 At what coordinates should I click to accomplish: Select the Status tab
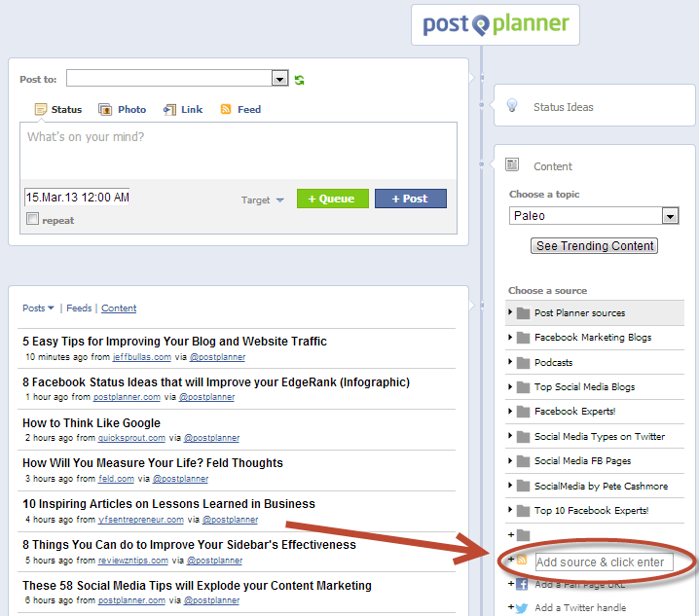pos(58,110)
